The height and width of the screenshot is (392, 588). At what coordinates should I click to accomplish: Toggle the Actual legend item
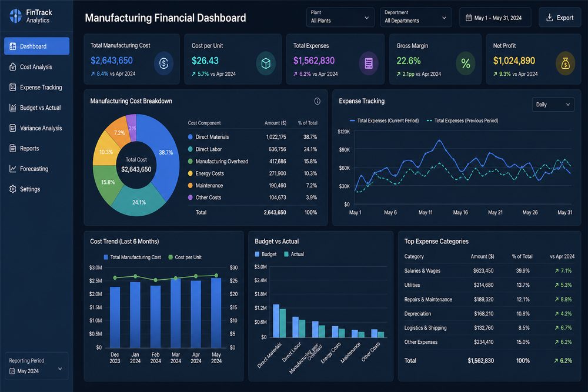294,254
